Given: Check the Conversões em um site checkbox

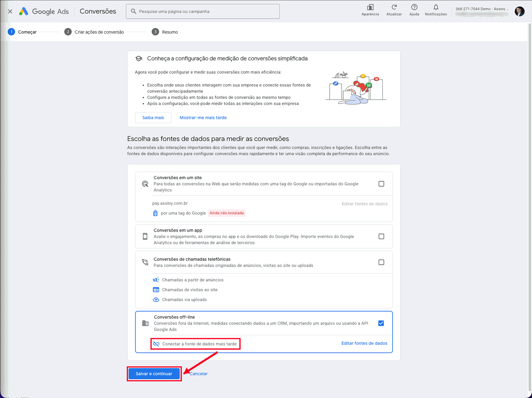Looking at the screenshot, I should tap(381, 184).
